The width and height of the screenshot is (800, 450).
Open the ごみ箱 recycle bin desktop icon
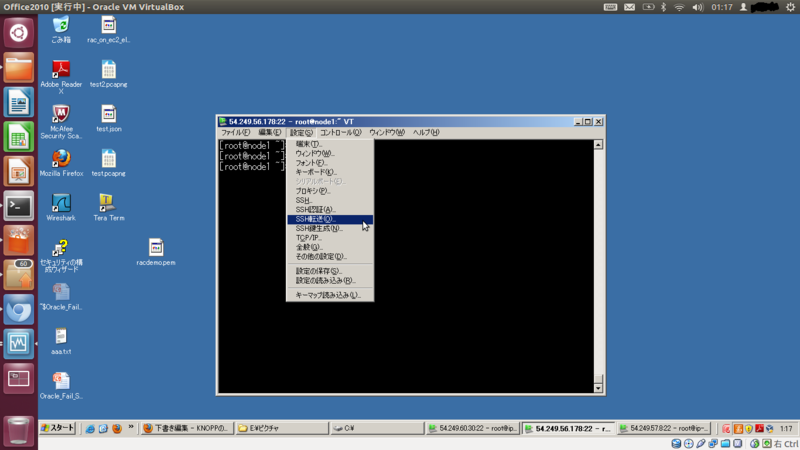click(61, 29)
